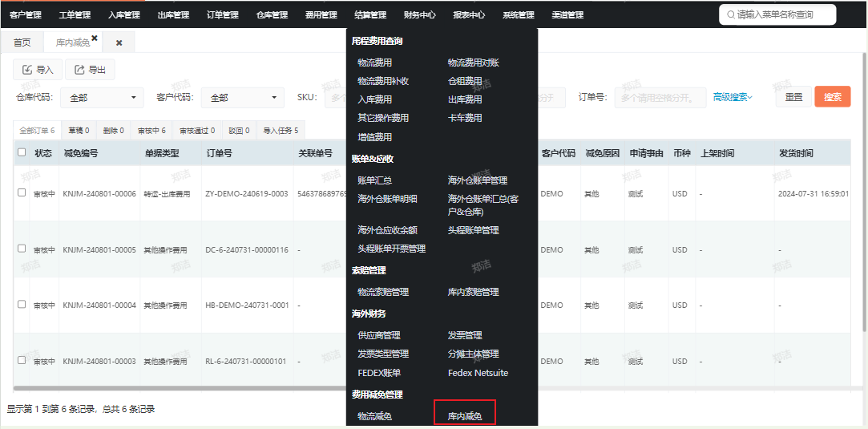The width and height of the screenshot is (868, 429).
Task: Select the 审核通过 0 status tab
Action: (197, 131)
